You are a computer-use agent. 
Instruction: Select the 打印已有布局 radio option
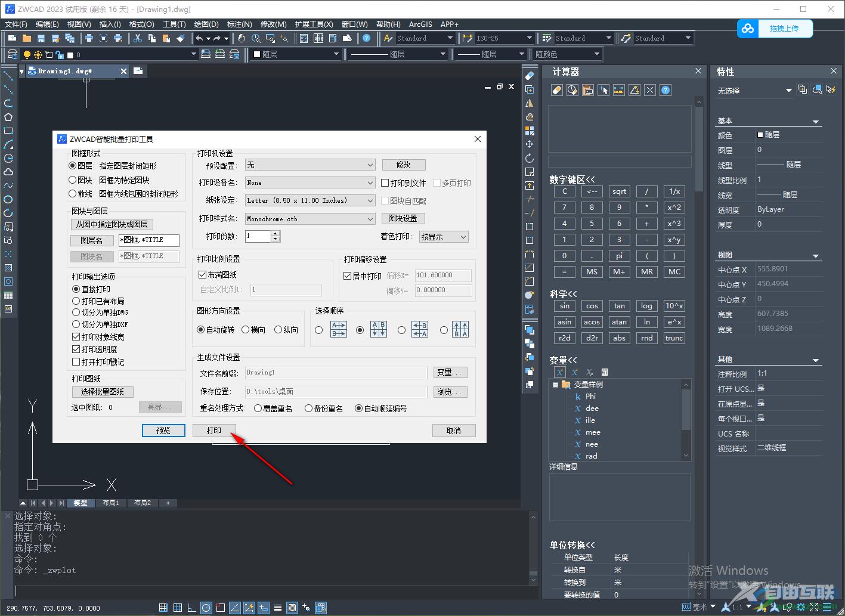(x=76, y=301)
